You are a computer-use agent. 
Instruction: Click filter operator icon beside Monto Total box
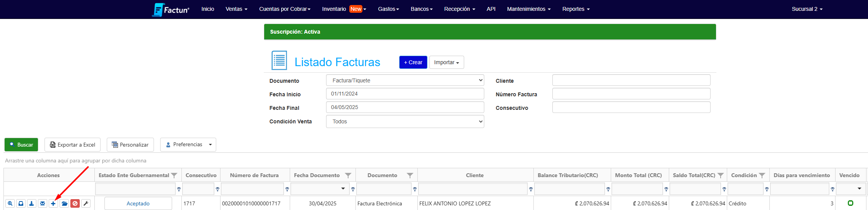click(x=666, y=189)
